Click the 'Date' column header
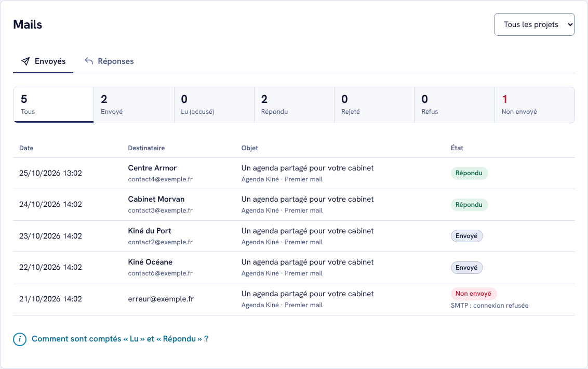 pyautogui.click(x=26, y=148)
